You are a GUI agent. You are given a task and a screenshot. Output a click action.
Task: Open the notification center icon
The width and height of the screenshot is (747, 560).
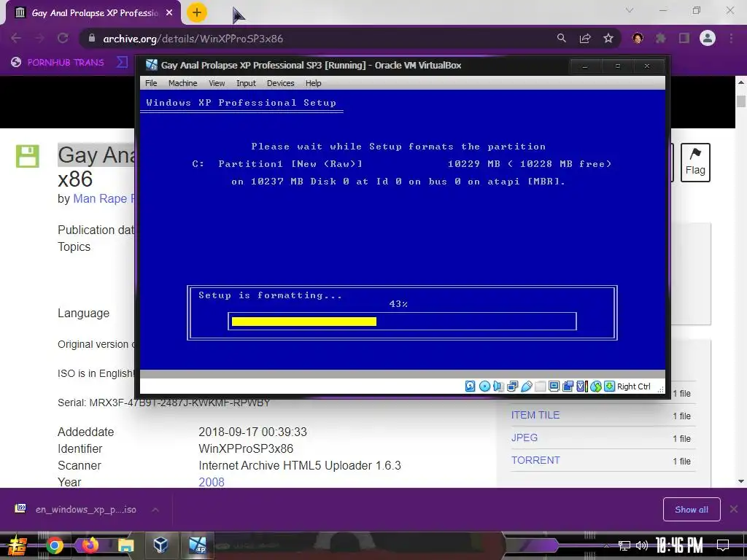(723, 545)
